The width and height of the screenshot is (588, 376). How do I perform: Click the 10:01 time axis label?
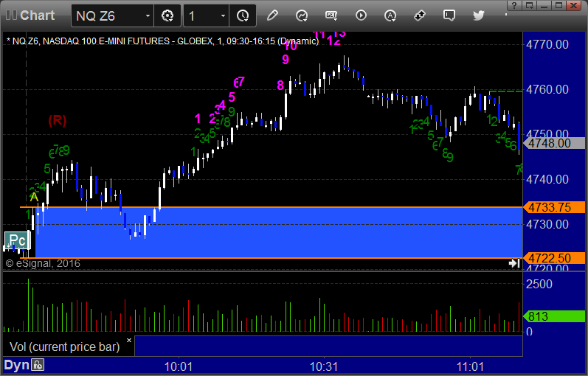[179, 366]
